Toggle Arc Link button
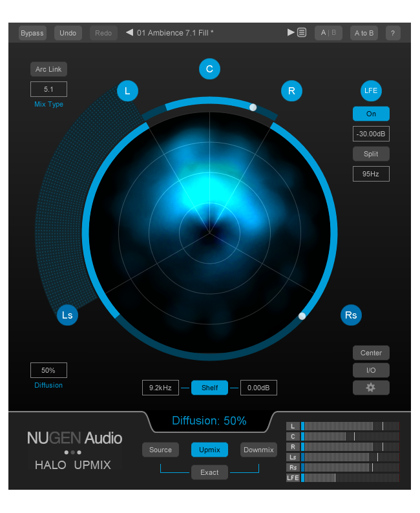 pos(48,69)
